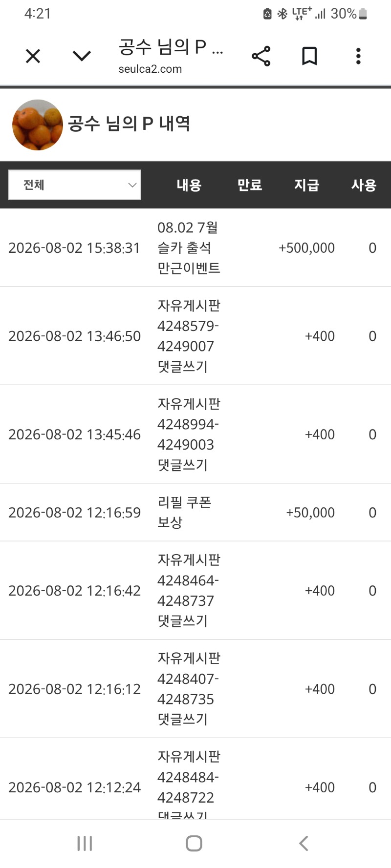Tap the tangerine profile picture
Screen dimensions: 391x868
point(38,124)
